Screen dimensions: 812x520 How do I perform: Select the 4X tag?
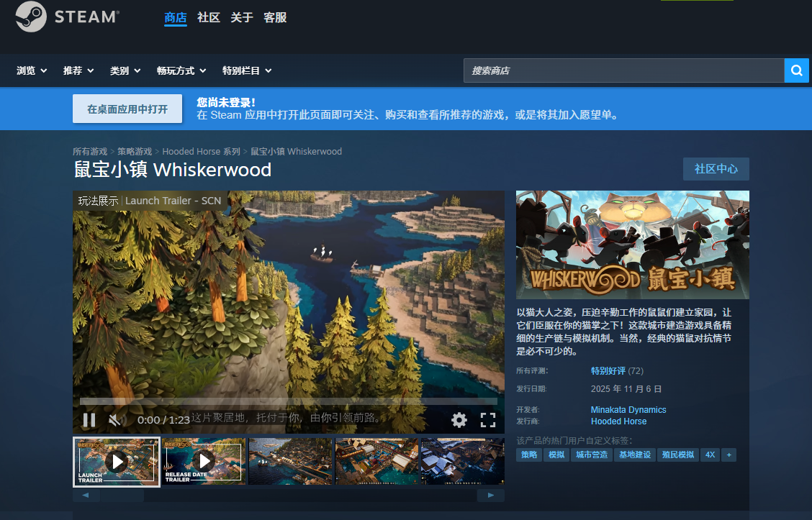tap(710, 455)
